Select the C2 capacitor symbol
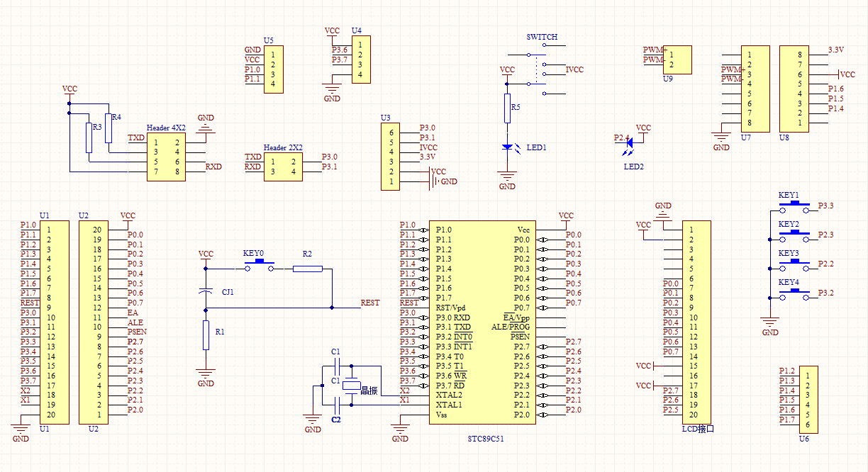 pos(338,405)
